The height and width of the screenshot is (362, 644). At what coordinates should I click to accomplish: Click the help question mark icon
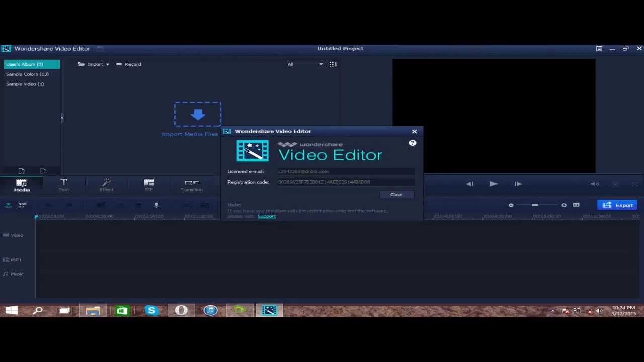[x=412, y=143]
